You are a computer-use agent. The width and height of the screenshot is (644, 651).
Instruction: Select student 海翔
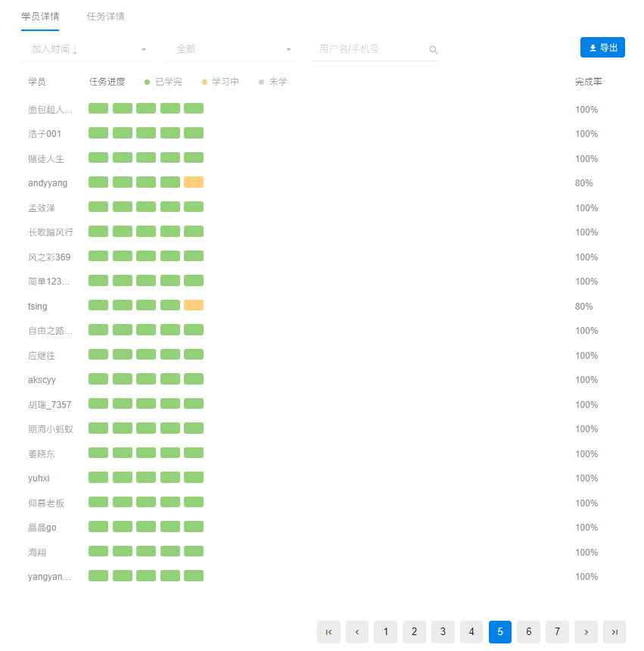click(37, 553)
